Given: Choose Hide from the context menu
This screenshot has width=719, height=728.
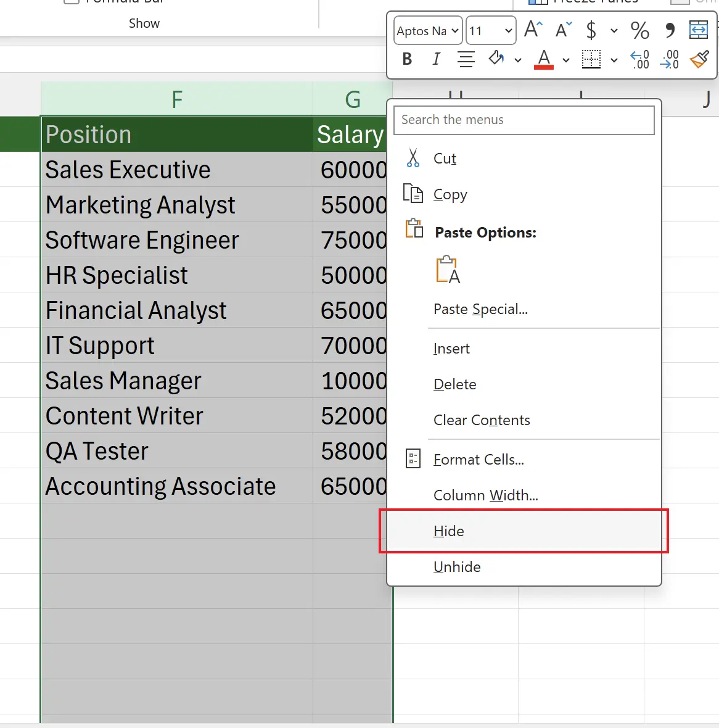Looking at the screenshot, I should coord(449,531).
